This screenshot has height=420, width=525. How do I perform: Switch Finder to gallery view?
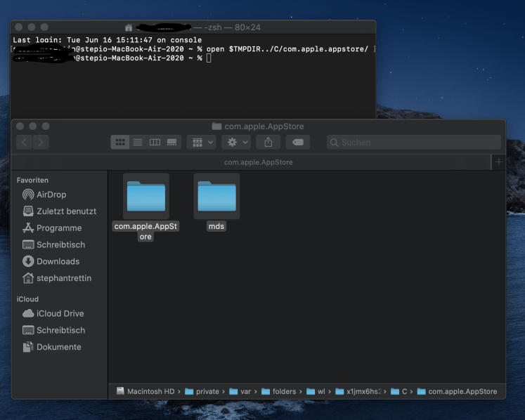pos(171,142)
